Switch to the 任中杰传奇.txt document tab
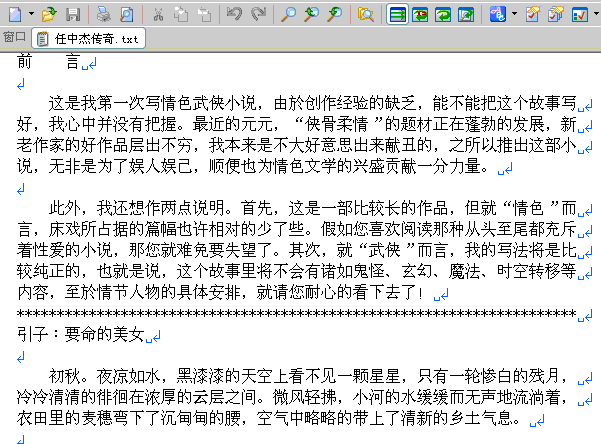 click(x=89, y=38)
